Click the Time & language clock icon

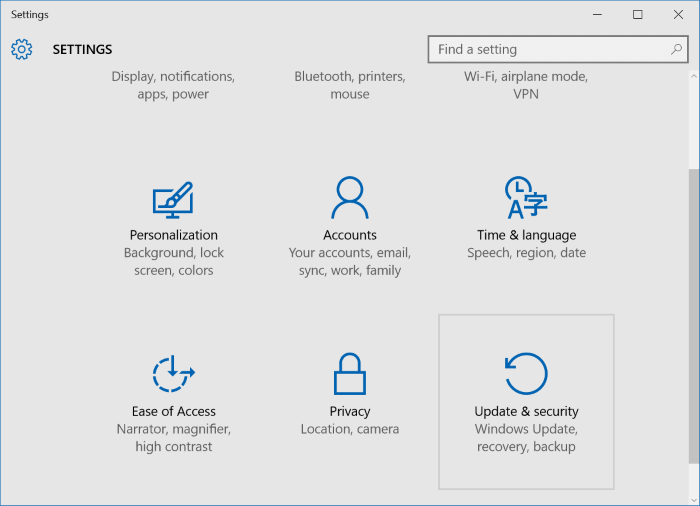click(x=526, y=198)
